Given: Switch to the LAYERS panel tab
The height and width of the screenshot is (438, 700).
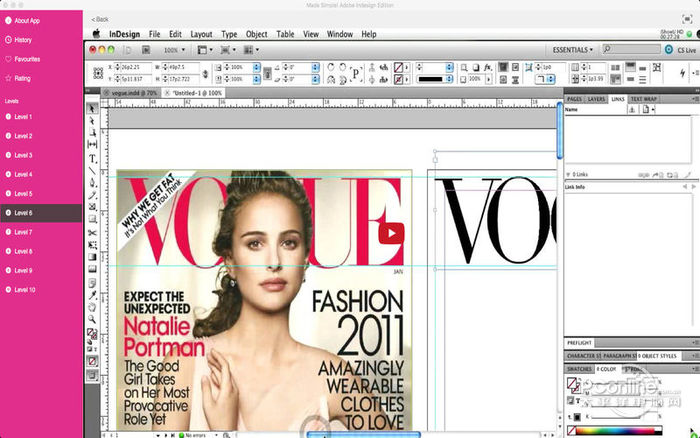Looking at the screenshot, I should tap(596, 99).
